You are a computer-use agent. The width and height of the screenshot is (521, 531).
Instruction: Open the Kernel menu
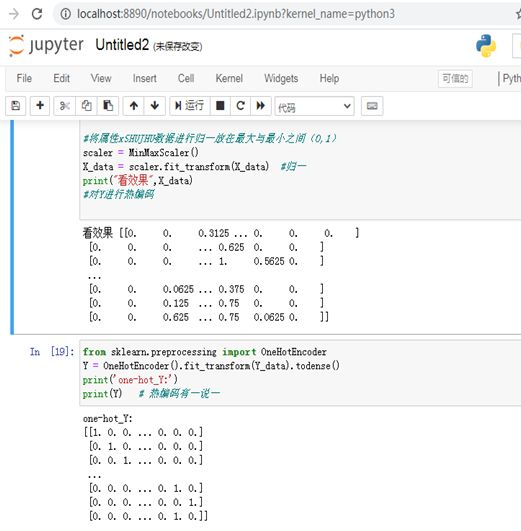(x=229, y=79)
